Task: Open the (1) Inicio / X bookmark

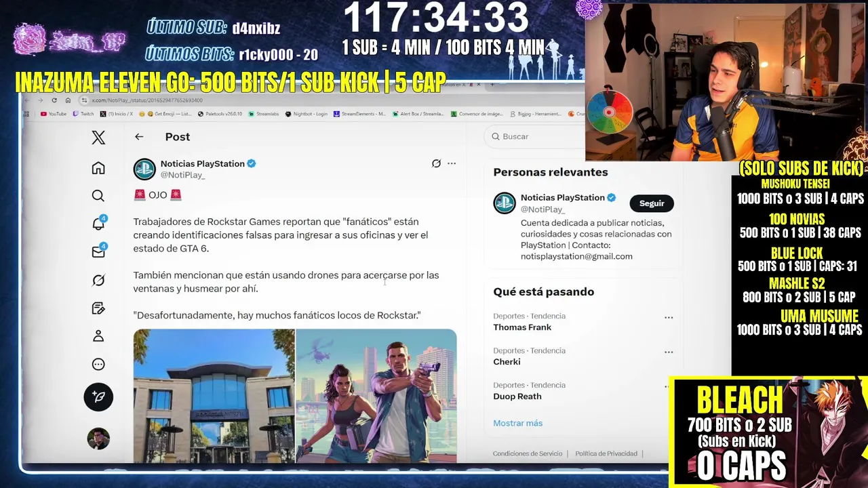Action: point(117,114)
